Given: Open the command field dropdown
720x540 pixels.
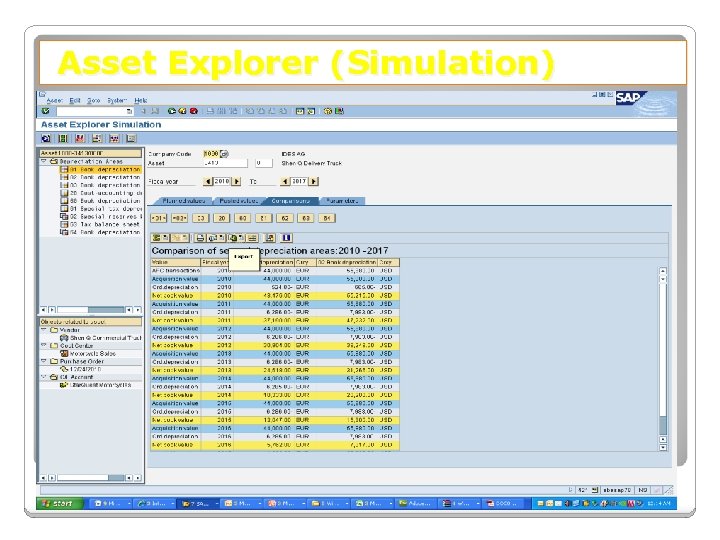Looking at the screenshot, I should [129, 111].
